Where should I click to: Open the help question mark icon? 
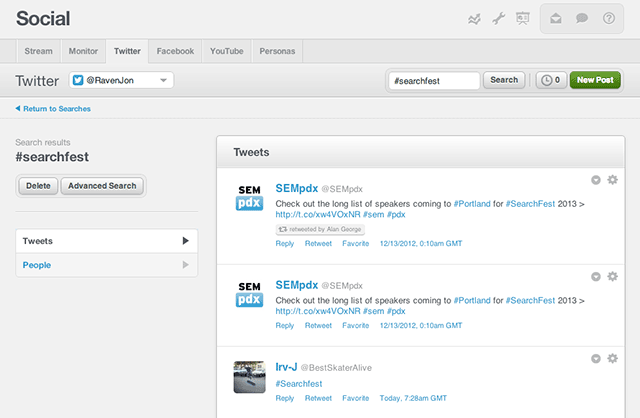609,18
